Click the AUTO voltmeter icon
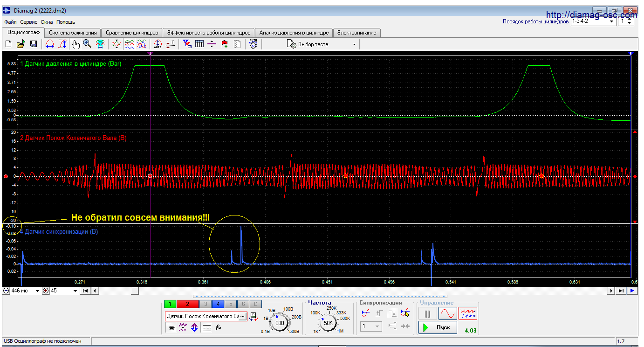The height and width of the screenshot is (347, 644). (x=253, y=44)
